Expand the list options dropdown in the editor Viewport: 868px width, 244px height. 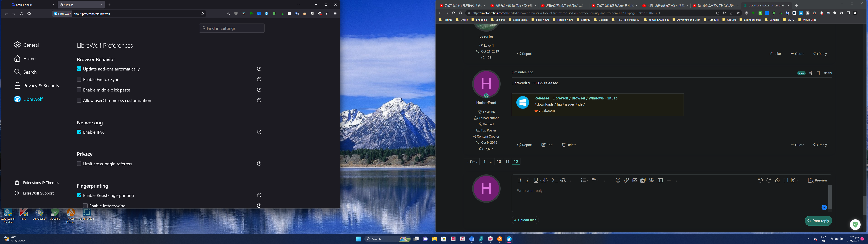(x=585, y=180)
